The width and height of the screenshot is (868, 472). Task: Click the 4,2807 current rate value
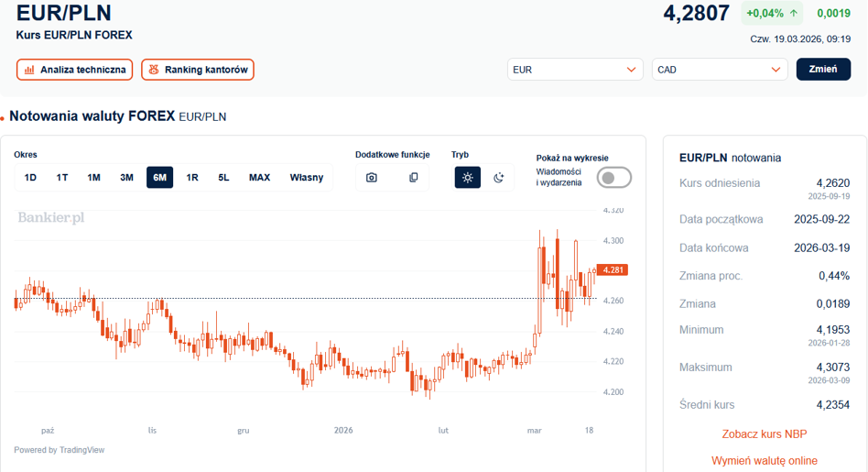pyautogui.click(x=697, y=13)
